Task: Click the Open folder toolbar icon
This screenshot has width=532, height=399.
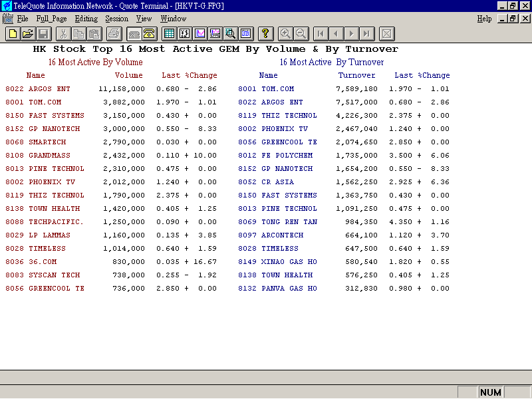Action: 28,34
